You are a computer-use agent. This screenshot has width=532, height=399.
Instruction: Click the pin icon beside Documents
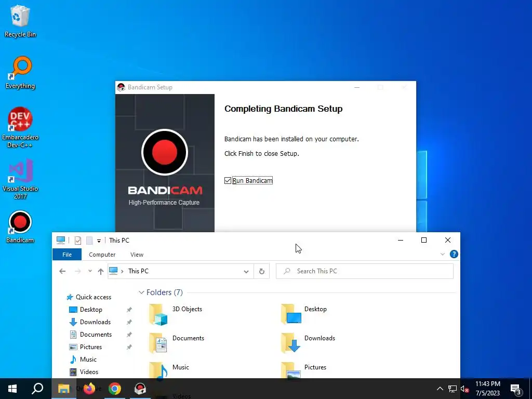click(129, 335)
